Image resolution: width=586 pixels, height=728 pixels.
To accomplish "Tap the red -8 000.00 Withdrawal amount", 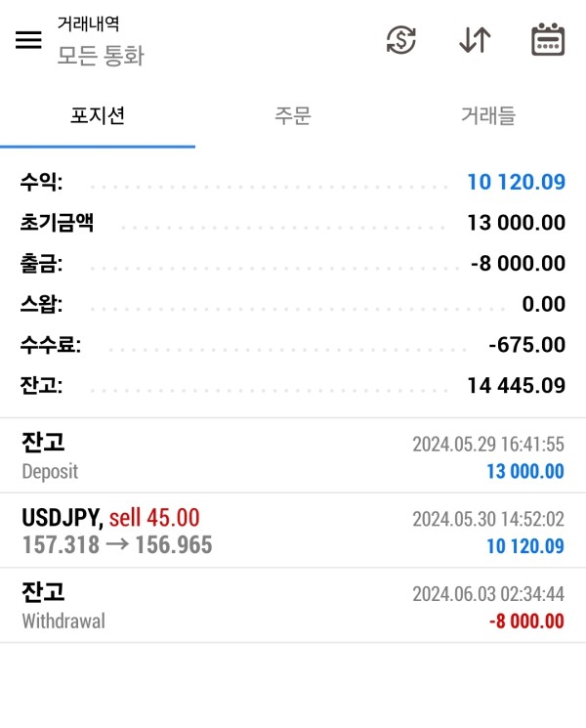I will (524, 621).
